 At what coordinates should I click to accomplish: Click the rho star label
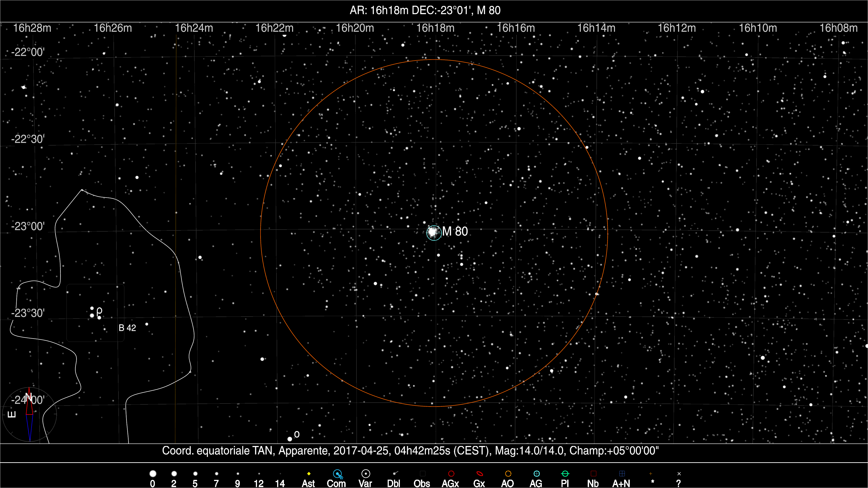point(99,310)
